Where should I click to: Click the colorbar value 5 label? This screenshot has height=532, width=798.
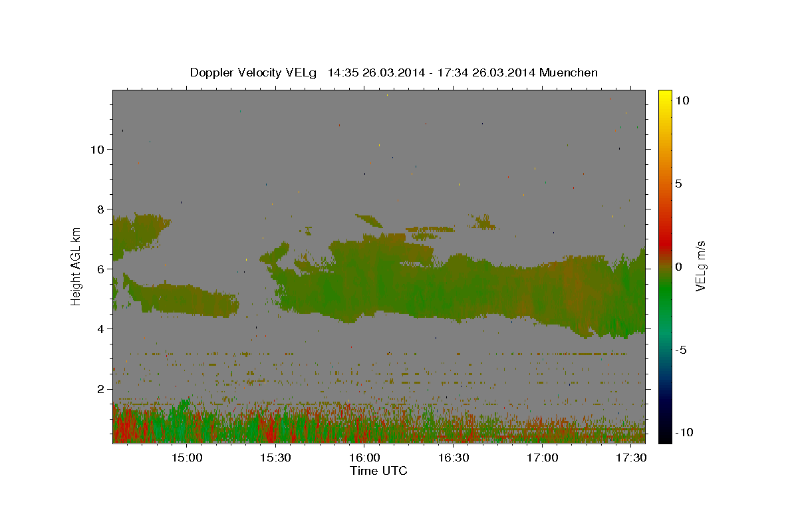point(678,184)
